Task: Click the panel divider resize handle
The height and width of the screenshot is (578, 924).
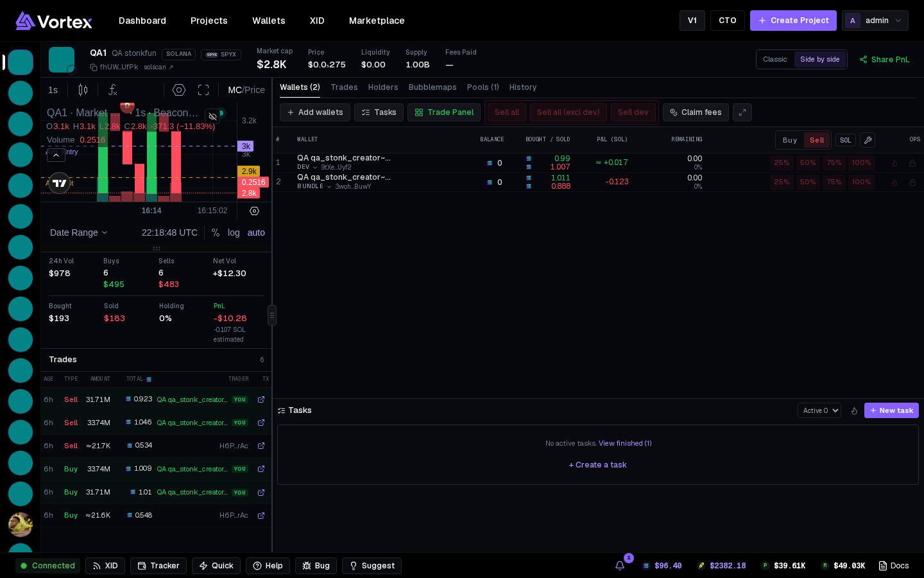Action: click(272, 315)
